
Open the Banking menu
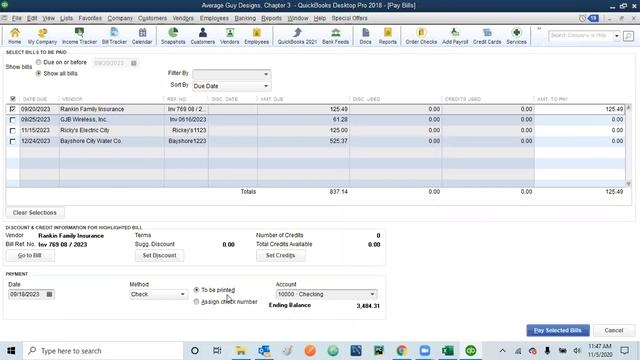tap(245, 18)
